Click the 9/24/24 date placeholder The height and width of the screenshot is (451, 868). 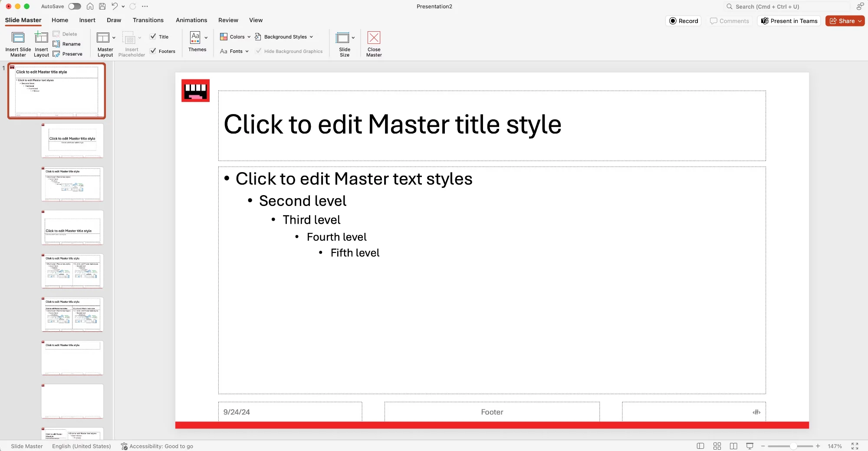[290, 412]
